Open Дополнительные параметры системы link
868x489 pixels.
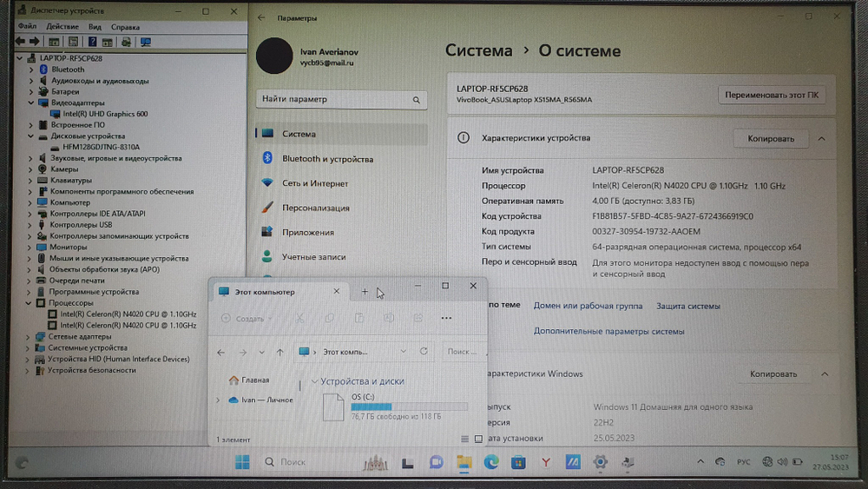[x=609, y=331]
